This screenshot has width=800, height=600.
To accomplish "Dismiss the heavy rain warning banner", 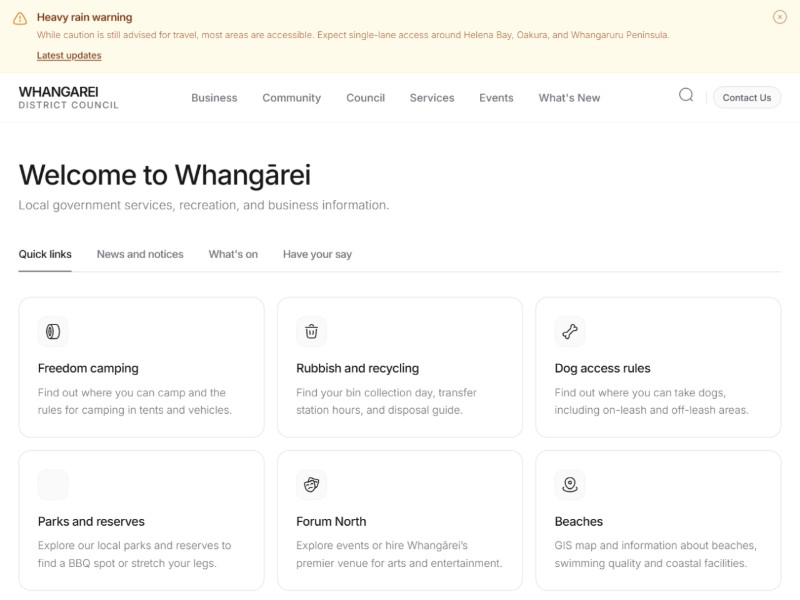I will coord(780,17).
